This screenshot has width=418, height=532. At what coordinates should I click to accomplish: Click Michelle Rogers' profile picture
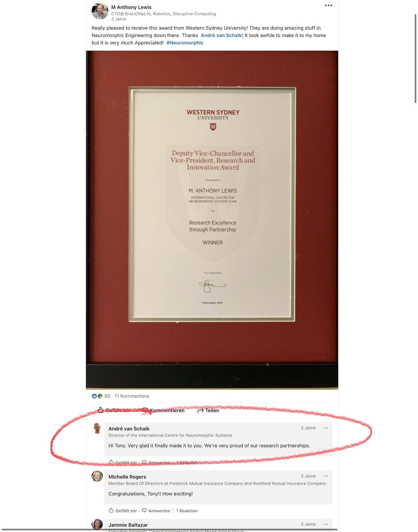[97, 476]
